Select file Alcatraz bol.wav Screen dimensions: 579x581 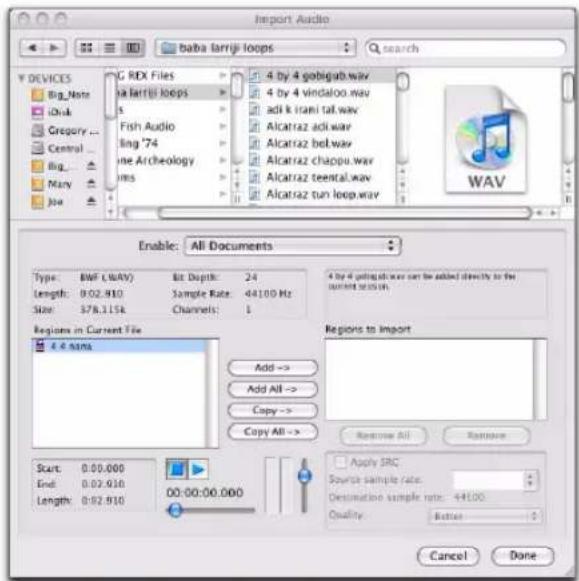coord(322,143)
